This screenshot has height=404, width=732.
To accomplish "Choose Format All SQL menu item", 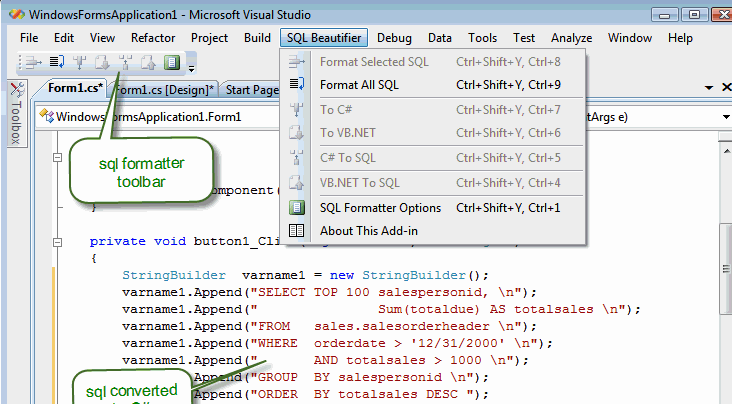I will tap(433, 85).
